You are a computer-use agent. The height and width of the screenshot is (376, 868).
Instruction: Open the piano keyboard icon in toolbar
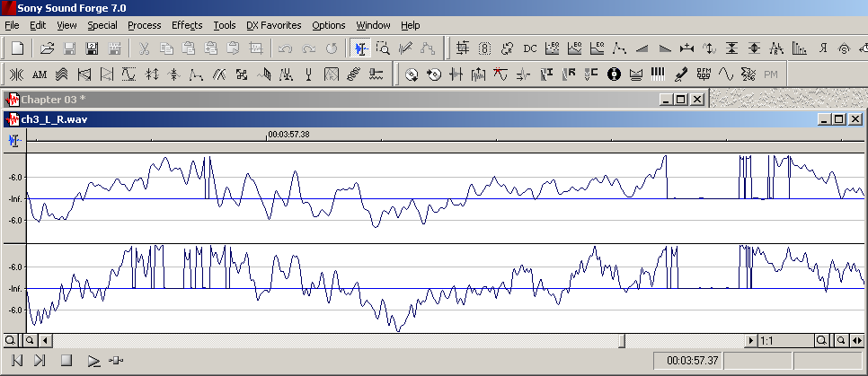point(659,74)
